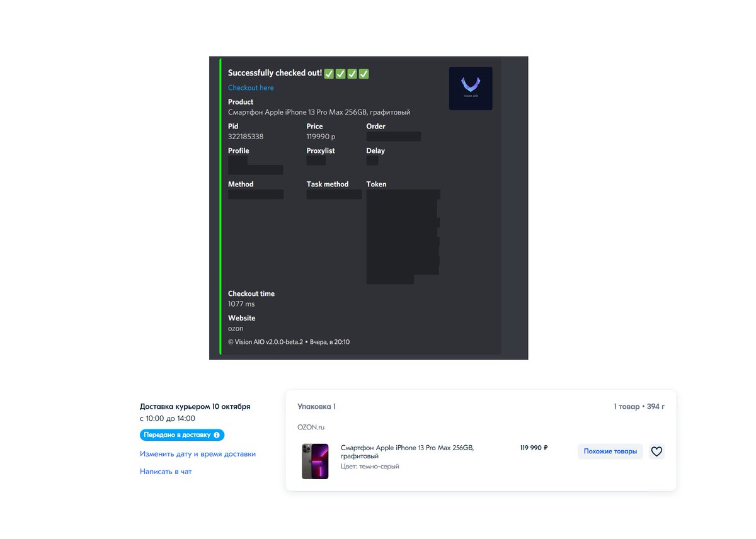
Task: Click the 'Упаковка 1' heading
Action: pyautogui.click(x=316, y=407)
